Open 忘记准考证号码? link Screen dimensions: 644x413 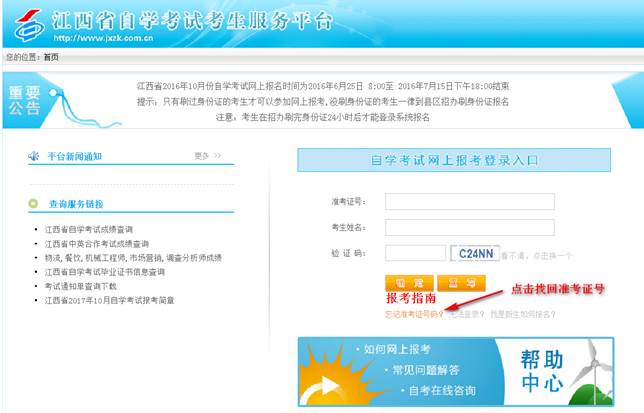click(x=414, y=314)
